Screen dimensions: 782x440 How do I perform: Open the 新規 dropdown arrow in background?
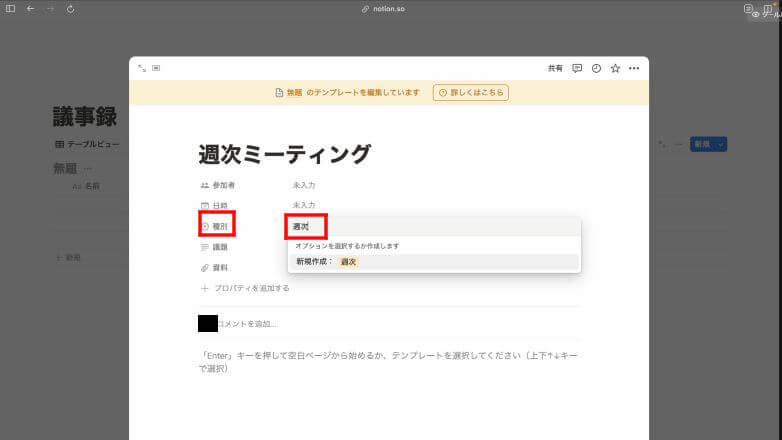point(720,144)
